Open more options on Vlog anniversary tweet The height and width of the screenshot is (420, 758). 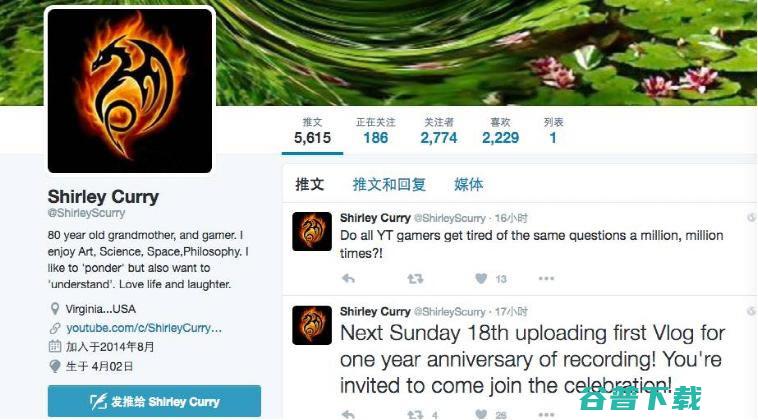pos(546,414)
